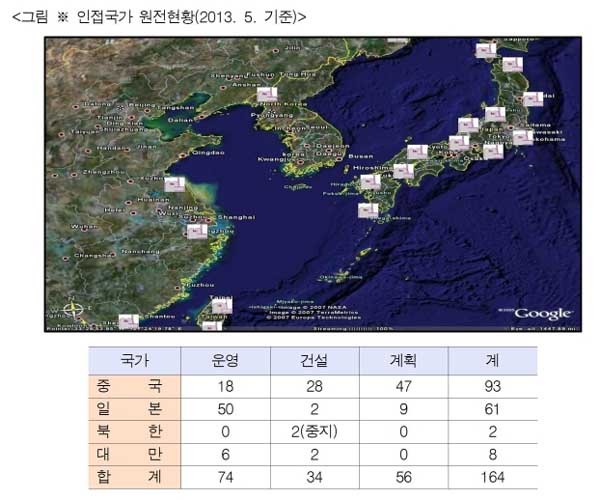Click the 2(중지) cell for 북한

[314, 432]
